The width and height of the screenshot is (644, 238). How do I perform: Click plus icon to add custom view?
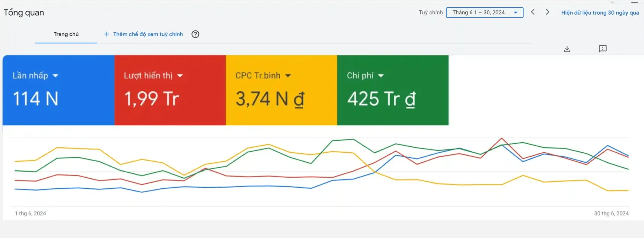107,34
